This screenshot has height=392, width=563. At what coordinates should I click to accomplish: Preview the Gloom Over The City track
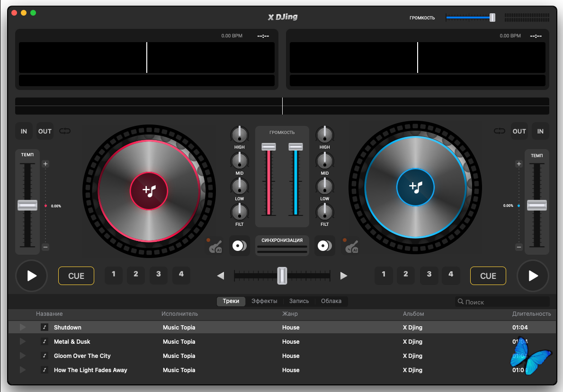click(23, 356)
